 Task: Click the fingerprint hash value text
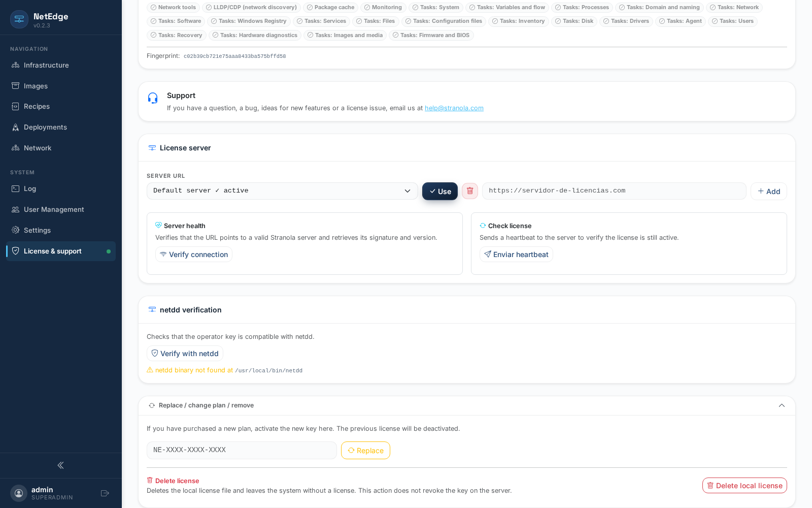pos(234,56)
